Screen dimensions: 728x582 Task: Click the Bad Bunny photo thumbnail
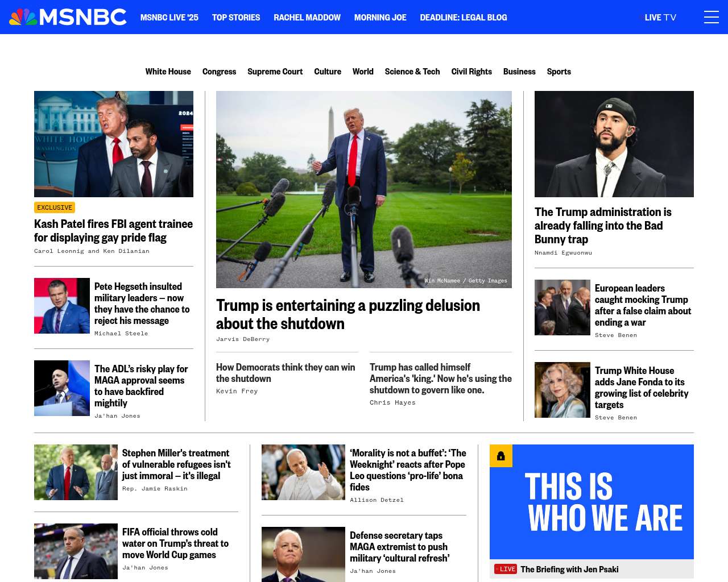point(614,144)
